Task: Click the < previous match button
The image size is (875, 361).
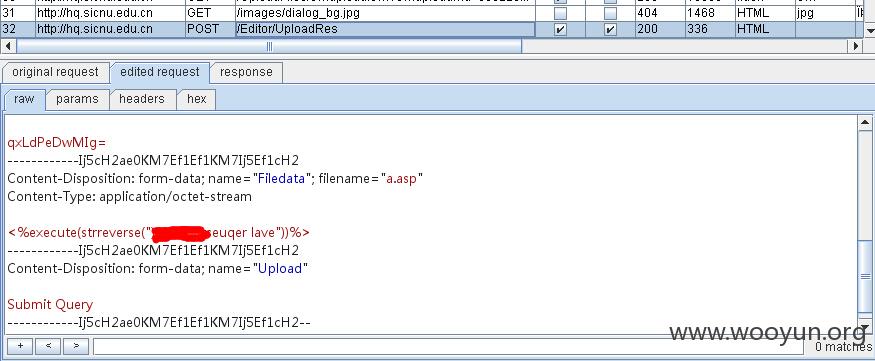Action: [x=48, y=346]
